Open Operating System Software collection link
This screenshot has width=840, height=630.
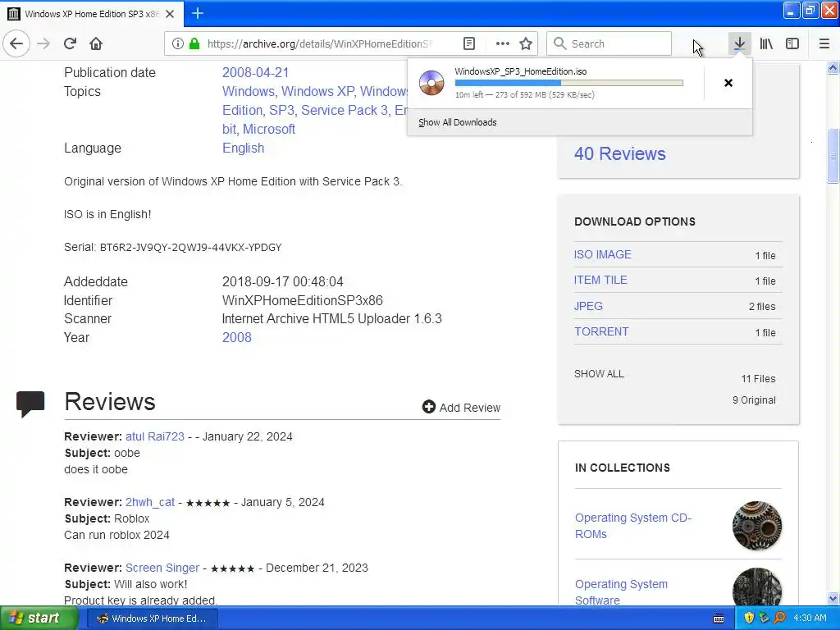[622, 592]
